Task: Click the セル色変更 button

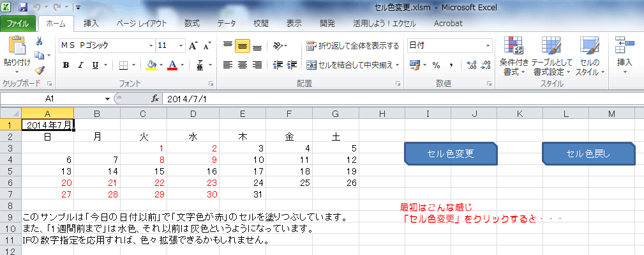Action: pyautogui.click(x=451, y=154)
